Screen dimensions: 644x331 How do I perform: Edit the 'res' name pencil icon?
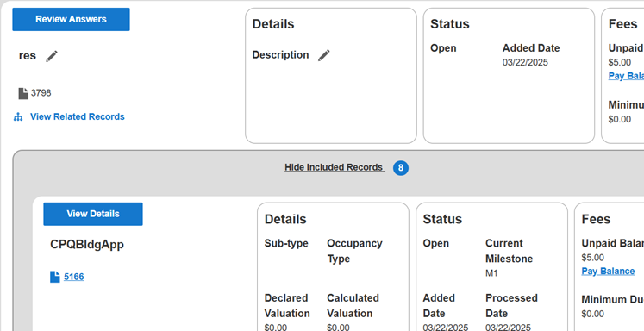point(52,56)
